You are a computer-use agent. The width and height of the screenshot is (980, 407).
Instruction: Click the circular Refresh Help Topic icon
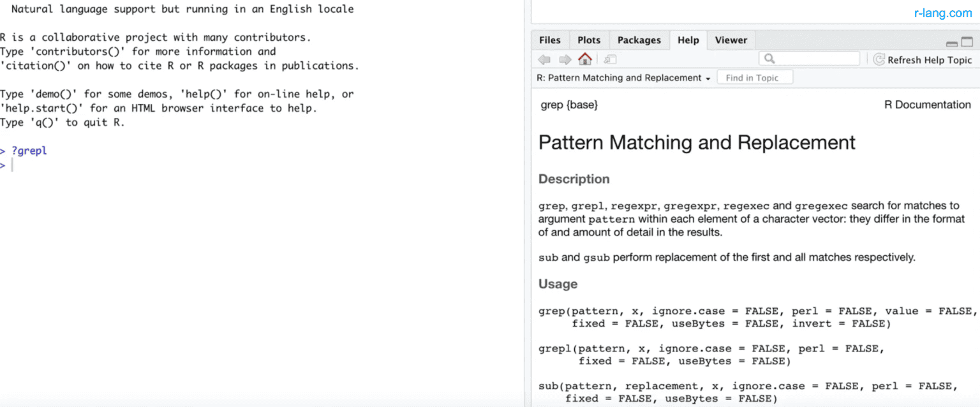[x=880, y=59]
